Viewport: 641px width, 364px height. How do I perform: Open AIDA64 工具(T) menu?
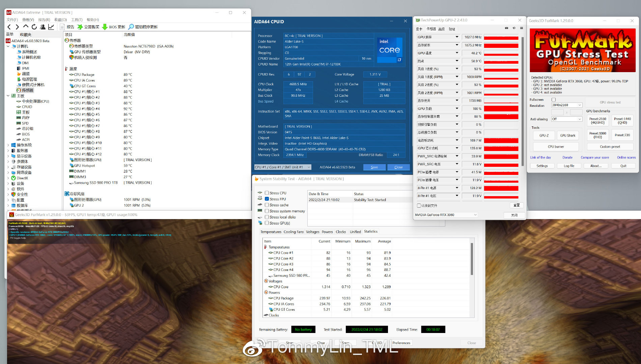[77, 20]
